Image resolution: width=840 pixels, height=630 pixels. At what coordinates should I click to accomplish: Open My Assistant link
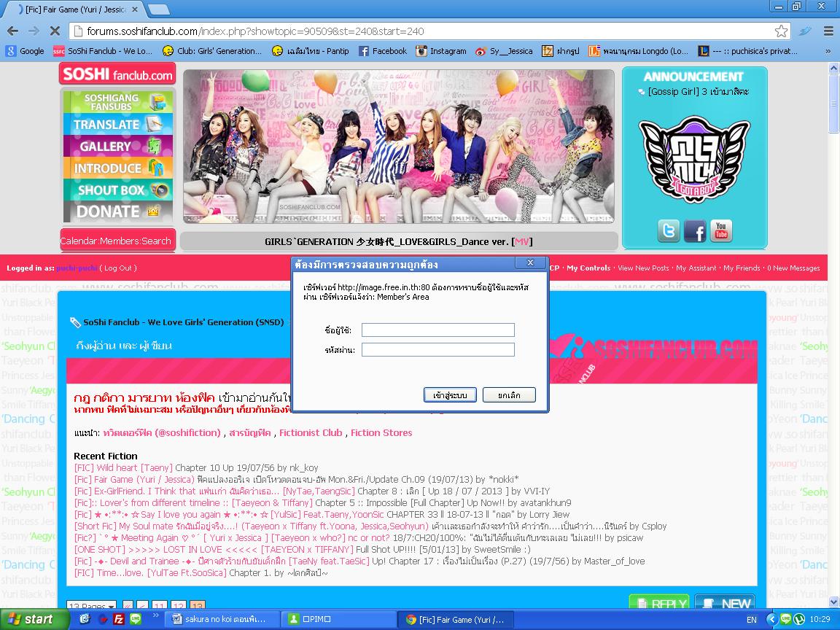696,268
